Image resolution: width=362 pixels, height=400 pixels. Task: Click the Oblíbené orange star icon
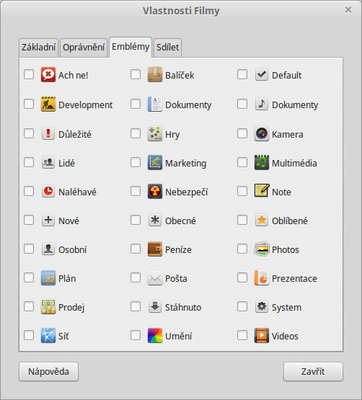pos(261,220)
